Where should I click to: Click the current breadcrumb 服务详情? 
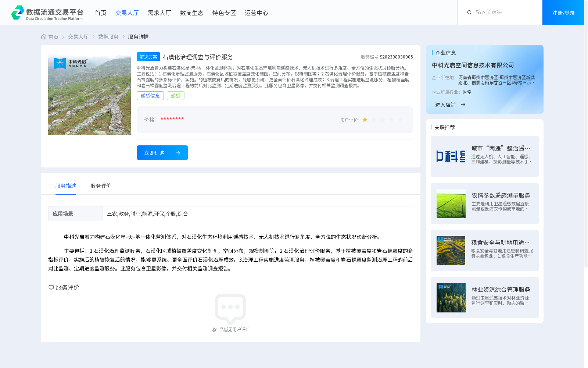[138, 37]
